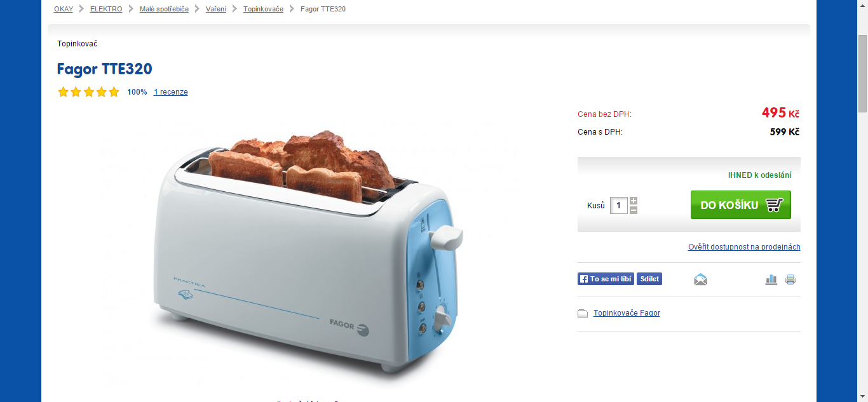The width and height of the screenshot is (868, 402).
Task: Click the Facebook 'Sdílet' share button
Action: [649, 279]
